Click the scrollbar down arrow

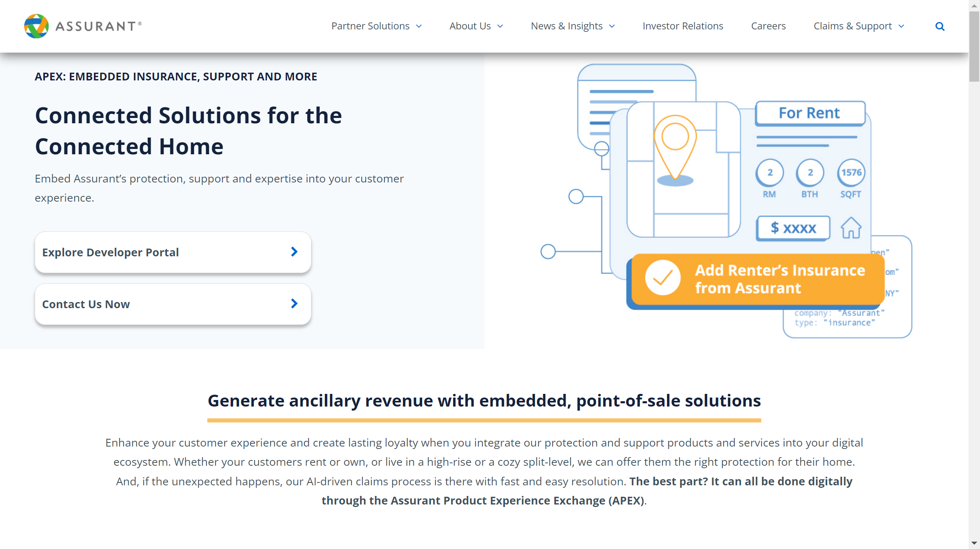point(974,543)
